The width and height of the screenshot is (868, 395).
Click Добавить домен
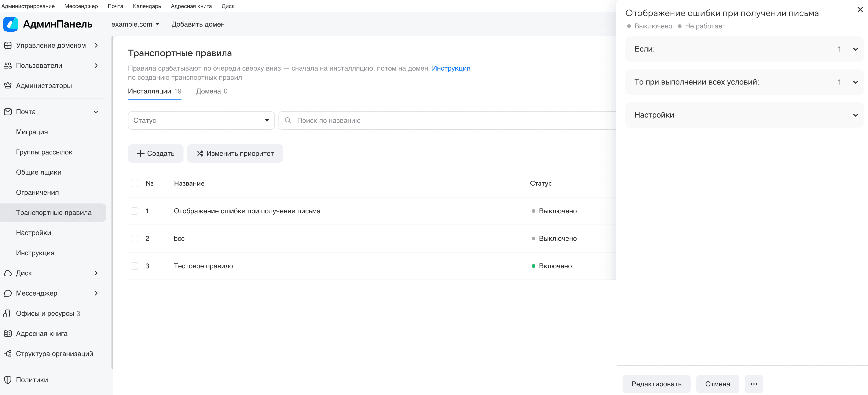click(198, 24)
